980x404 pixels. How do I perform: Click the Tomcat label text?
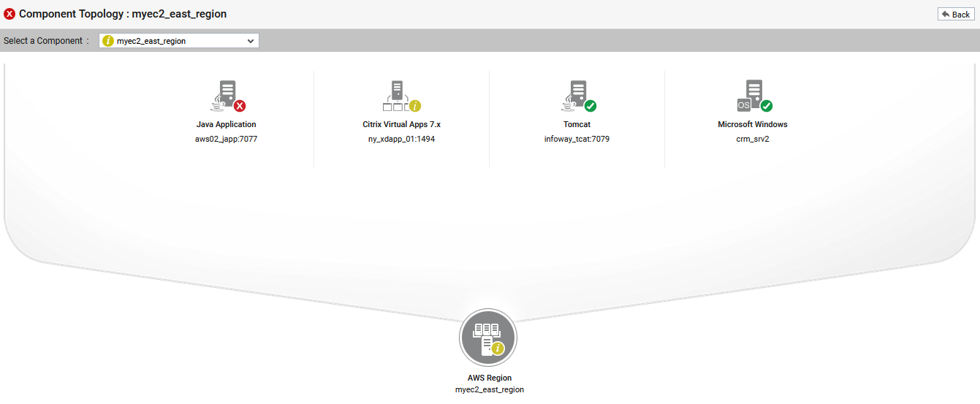(x=577, y=124)
